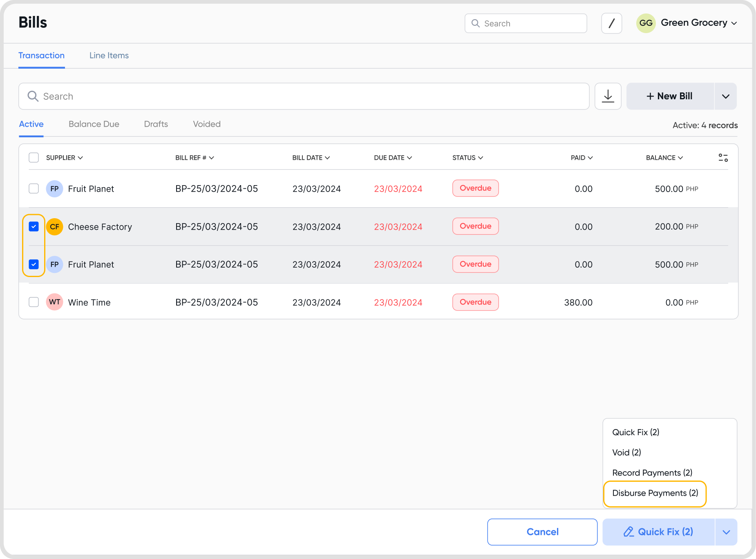Image resolution: width=756 pixels, height=559 pixels.
Task: Click the Wine Time paid amount 380.00
Action: tap(578, 302)
